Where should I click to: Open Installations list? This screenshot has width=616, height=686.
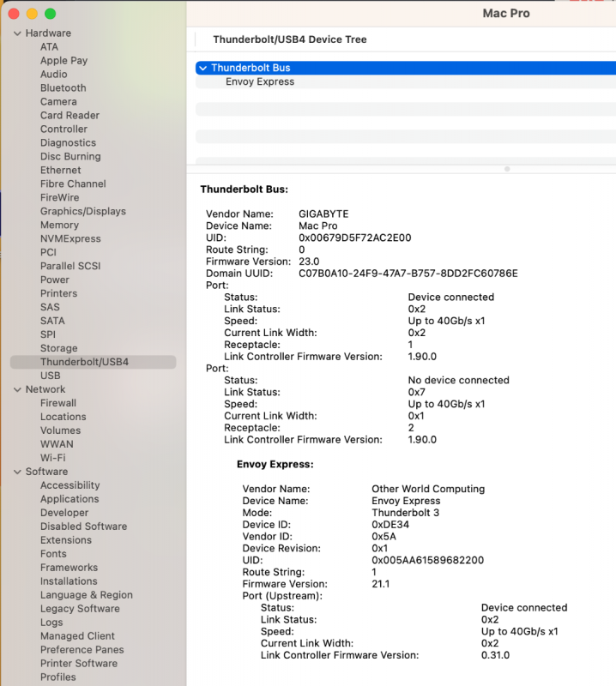(69, 581)
